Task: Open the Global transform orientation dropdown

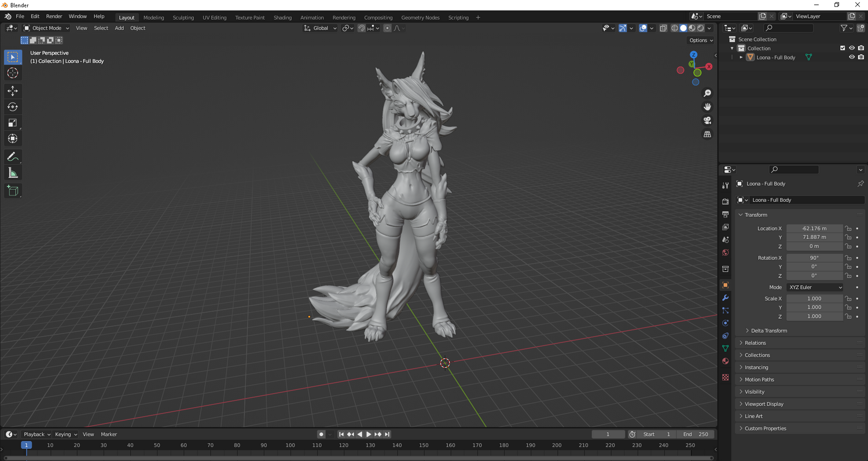Action: pyautogui.click(x=321, y=28)
